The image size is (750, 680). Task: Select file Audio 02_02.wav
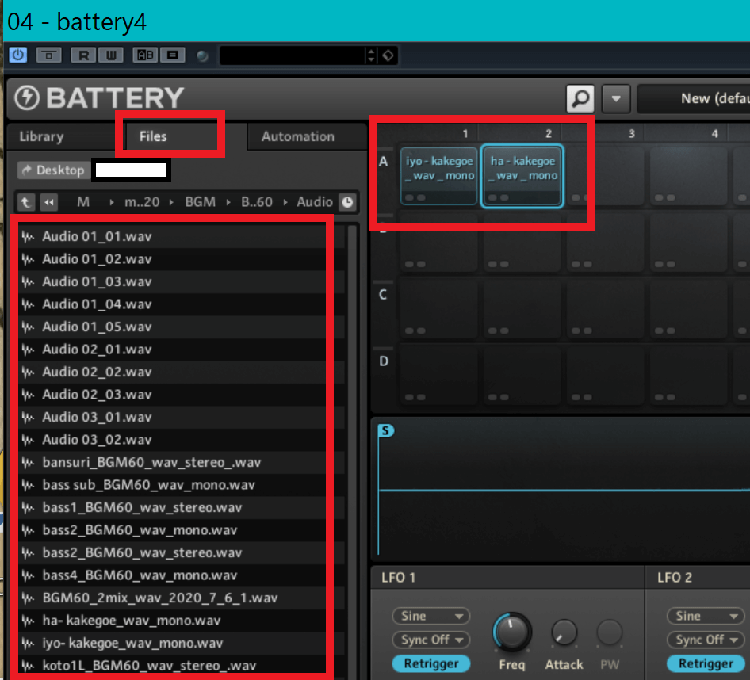coord(182,372)
